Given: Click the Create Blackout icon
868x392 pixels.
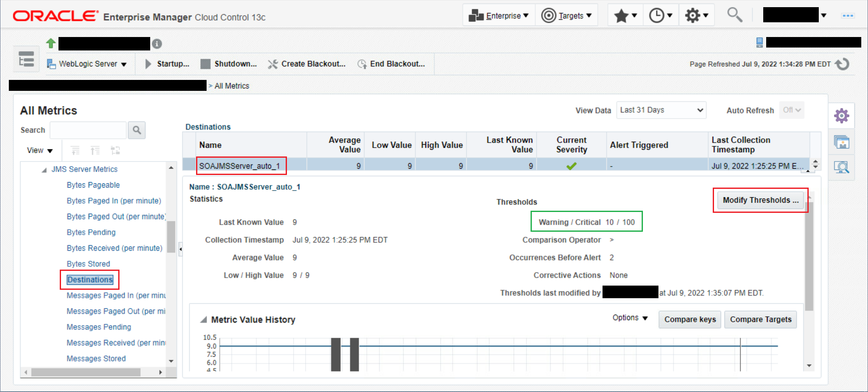Looking at the screenshot, I should (272, 64).
